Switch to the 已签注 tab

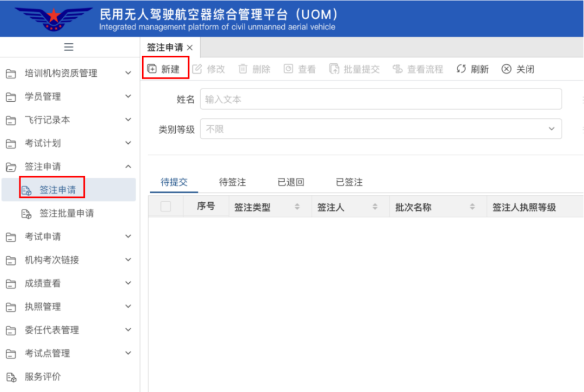[x=349, y=182]
